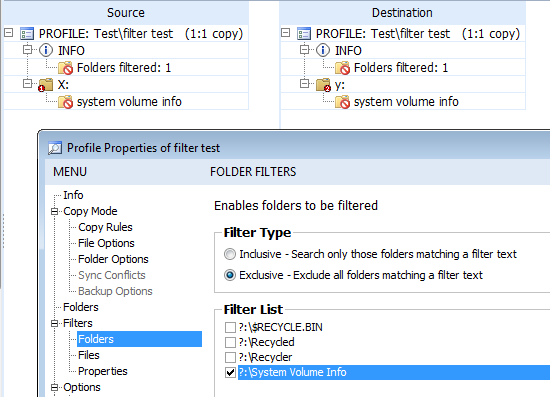Click the '?:\Recycled' filter text

266,342
